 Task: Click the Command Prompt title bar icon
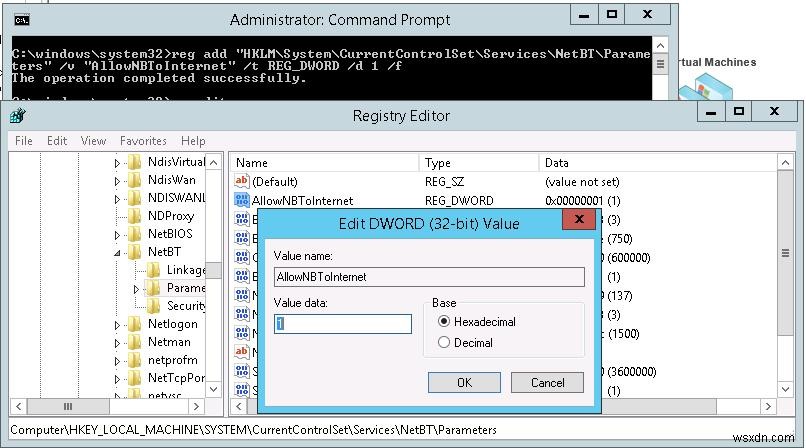point(22,20)
